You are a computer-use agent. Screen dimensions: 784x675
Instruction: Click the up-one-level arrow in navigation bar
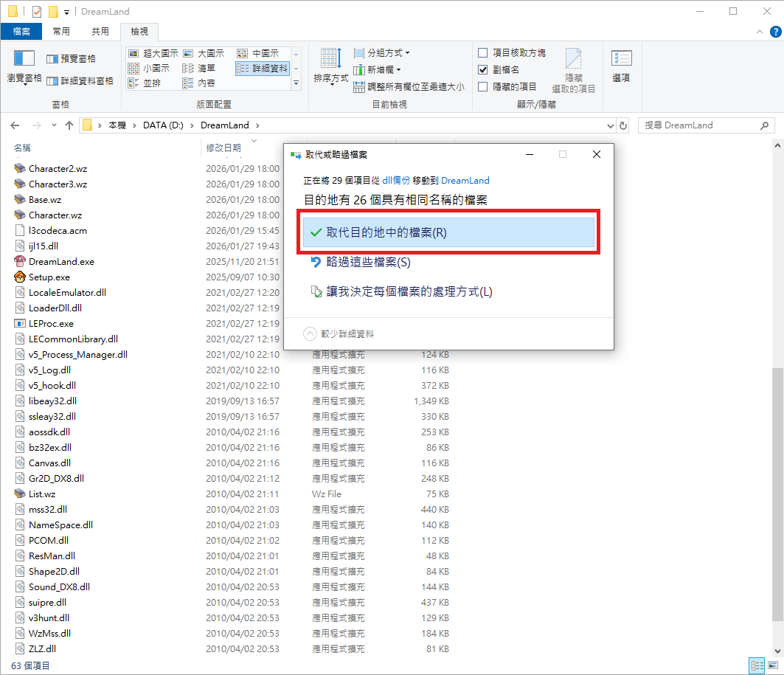point(69,125)
